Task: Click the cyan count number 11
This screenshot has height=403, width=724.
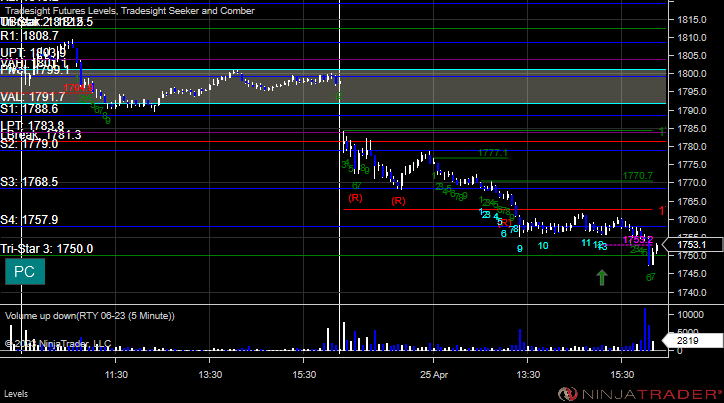Action: (586, 243)
